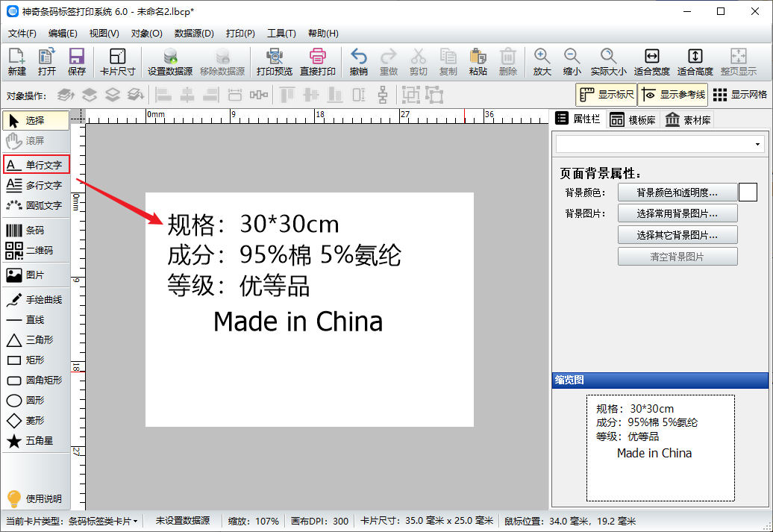Open the 打印(P) menu

click(240, 34)
